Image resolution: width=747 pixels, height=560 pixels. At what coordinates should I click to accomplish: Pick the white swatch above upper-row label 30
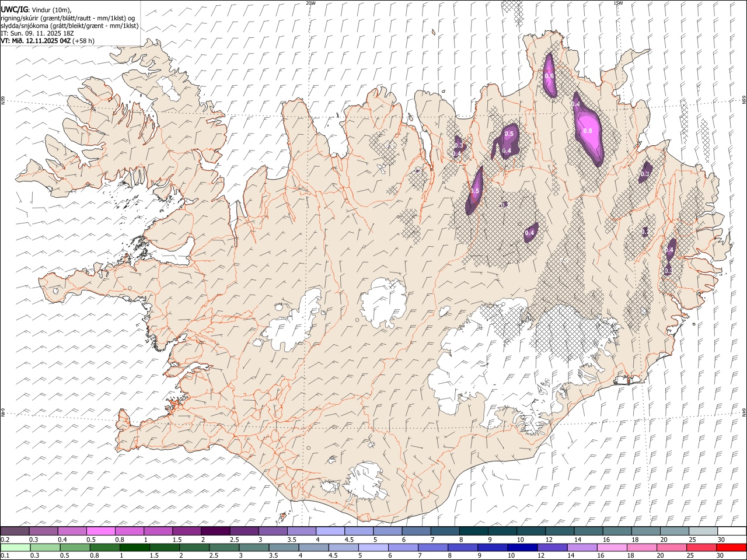[731, 531]
